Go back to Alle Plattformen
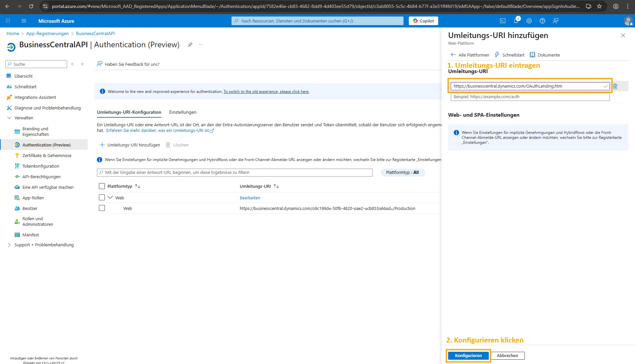635x364 pixels. click(x=470, y=55)
